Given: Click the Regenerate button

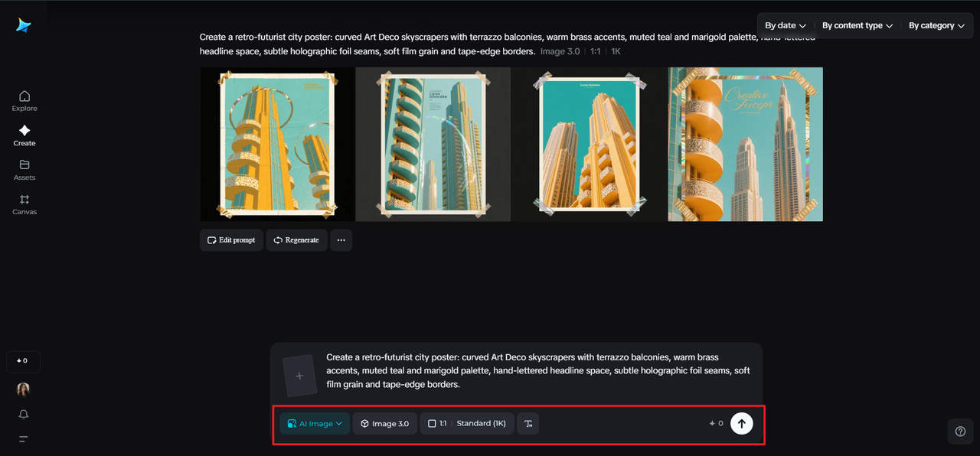Looking at the screenshot, I should pyautogui.click(x=296, y=240).
